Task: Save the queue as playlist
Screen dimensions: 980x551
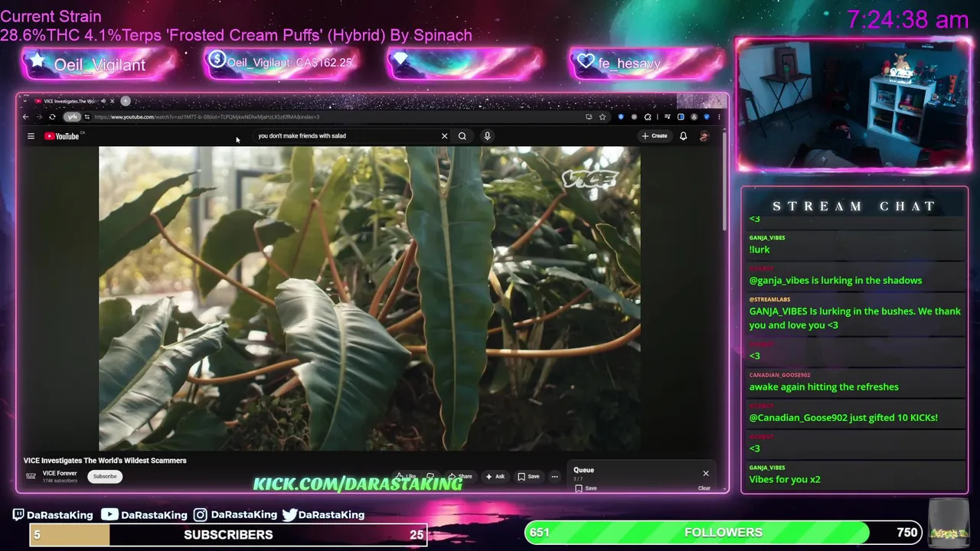Action: pyautogui.click(x=586, y=488)
